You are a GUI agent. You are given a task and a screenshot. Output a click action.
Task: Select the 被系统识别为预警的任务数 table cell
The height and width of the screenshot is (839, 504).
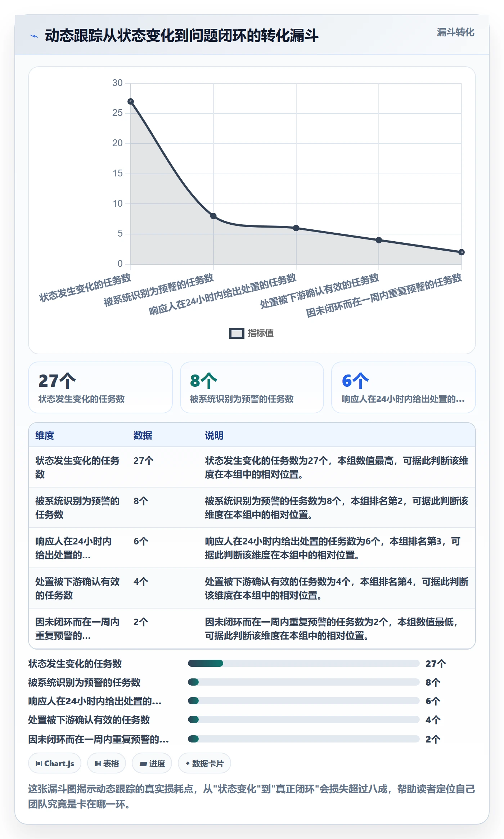click(77, 508)
